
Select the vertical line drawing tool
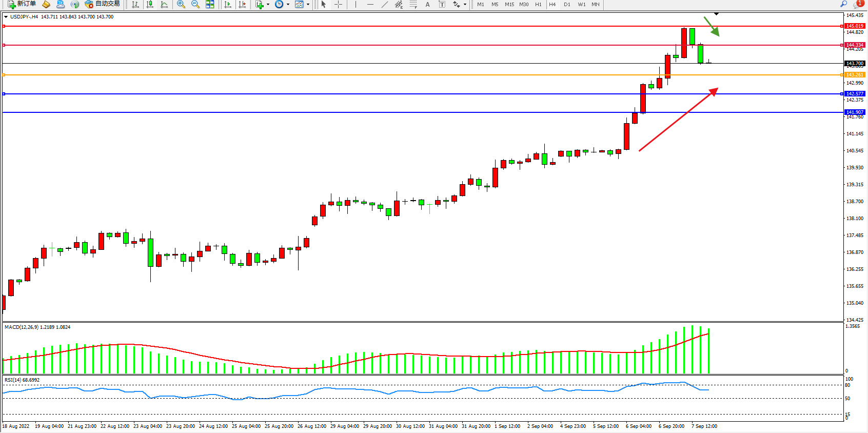pos(356,4)
